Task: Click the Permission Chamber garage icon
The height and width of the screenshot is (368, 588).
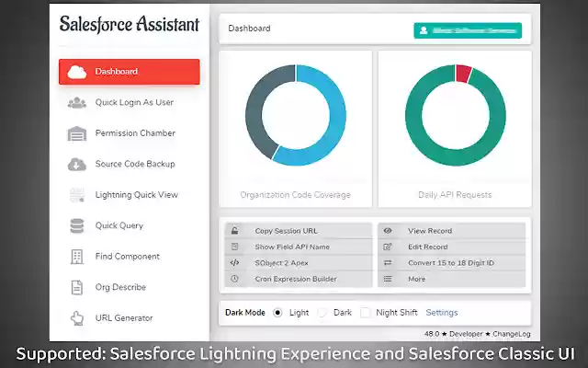Action: pyautogui.click(x=77, y=133)
